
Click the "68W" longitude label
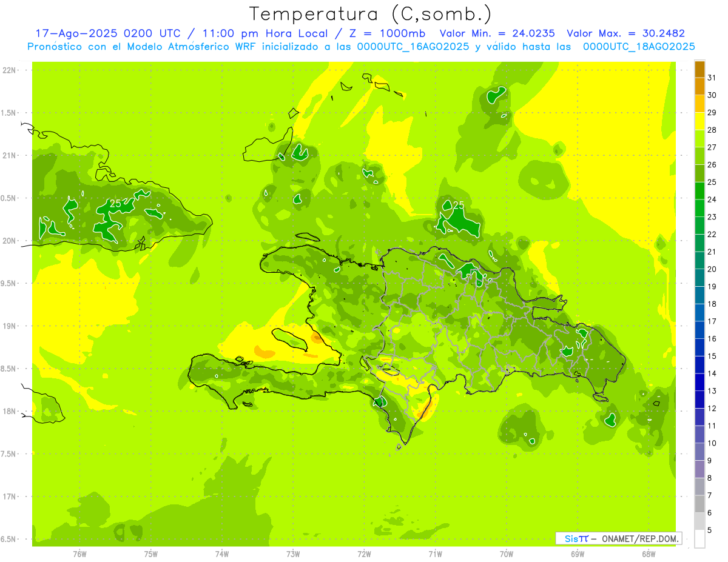[x=649, y=554]
